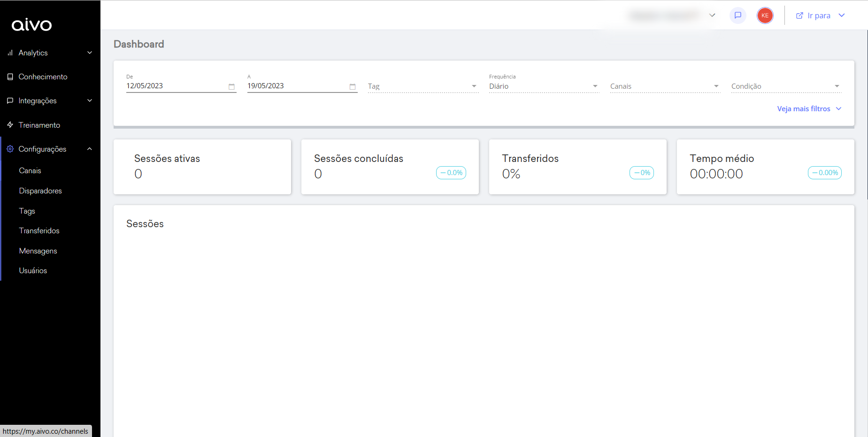
Task: Go to Usuários submenu item
Action: [x=33, y=271]
